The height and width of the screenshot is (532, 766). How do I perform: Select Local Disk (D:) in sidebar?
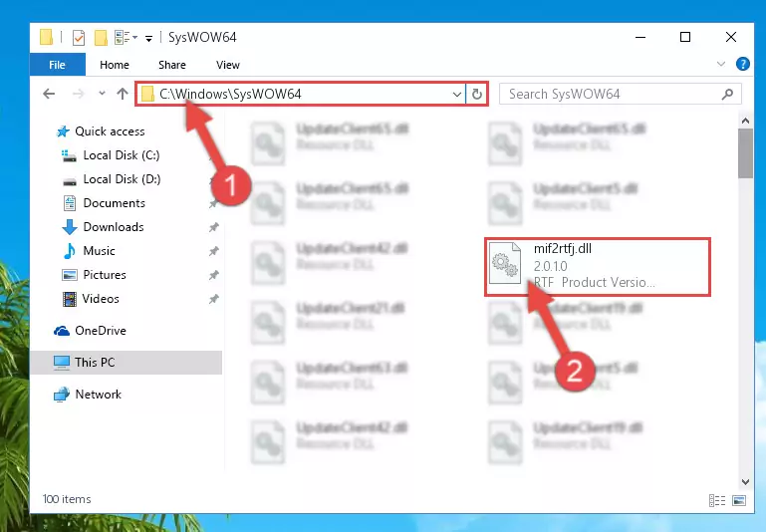pyautogui.click(x=122, y=179)
